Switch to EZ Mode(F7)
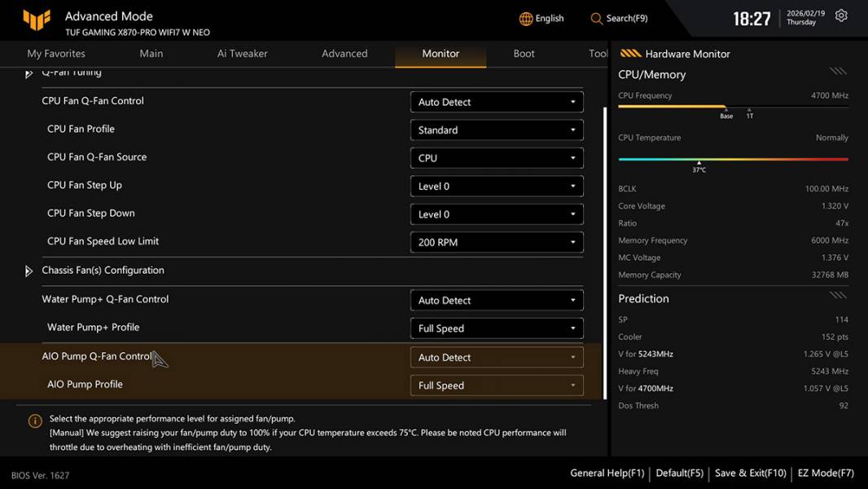 pyautogui.click(x=826, y=474)
